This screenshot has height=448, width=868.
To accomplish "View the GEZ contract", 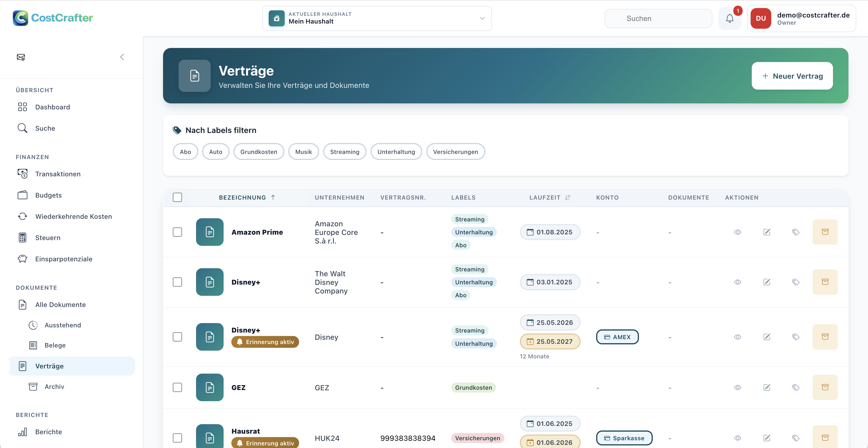I will coord(738,388).
